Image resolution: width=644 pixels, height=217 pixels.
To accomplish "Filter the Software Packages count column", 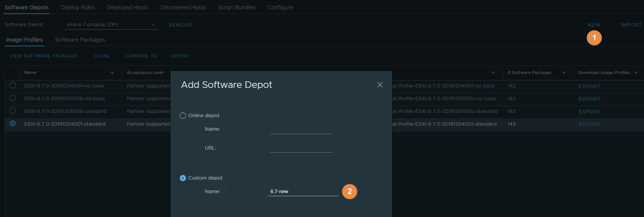I will [564, 73].
